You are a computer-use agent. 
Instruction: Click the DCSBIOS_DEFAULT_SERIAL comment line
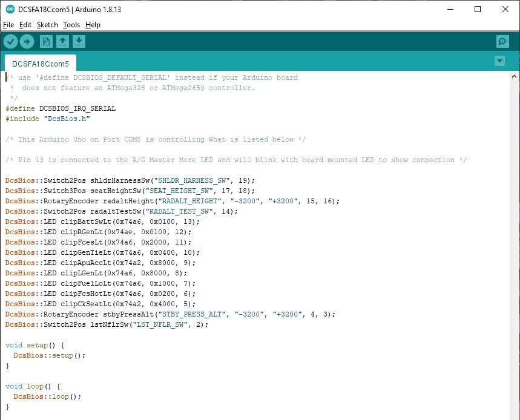coord(151,77)
